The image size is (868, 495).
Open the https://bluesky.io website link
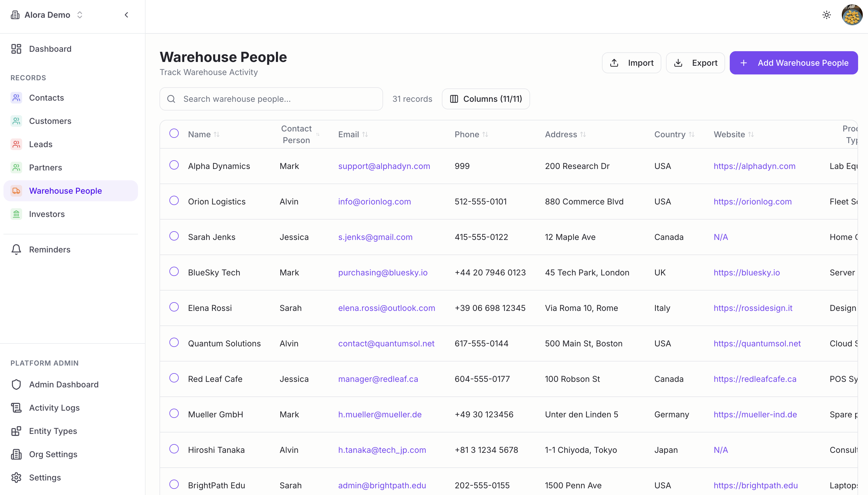(747, 273)
